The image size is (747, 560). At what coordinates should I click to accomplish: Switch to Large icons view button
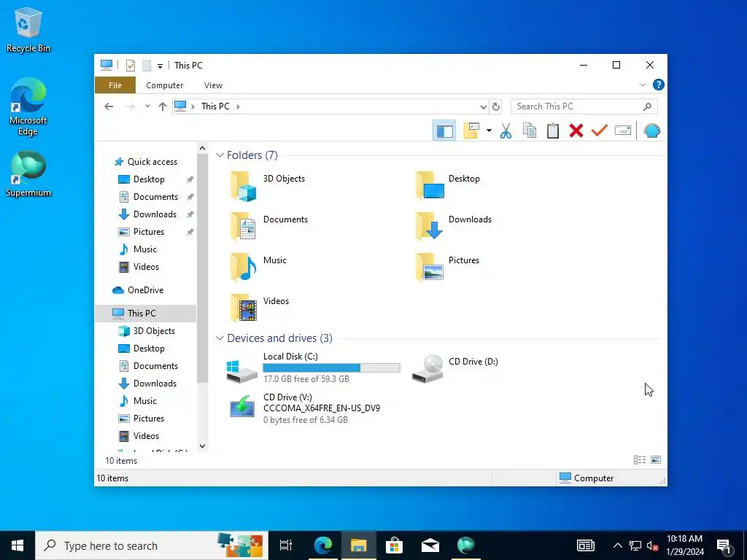click(x=656, y=459)
